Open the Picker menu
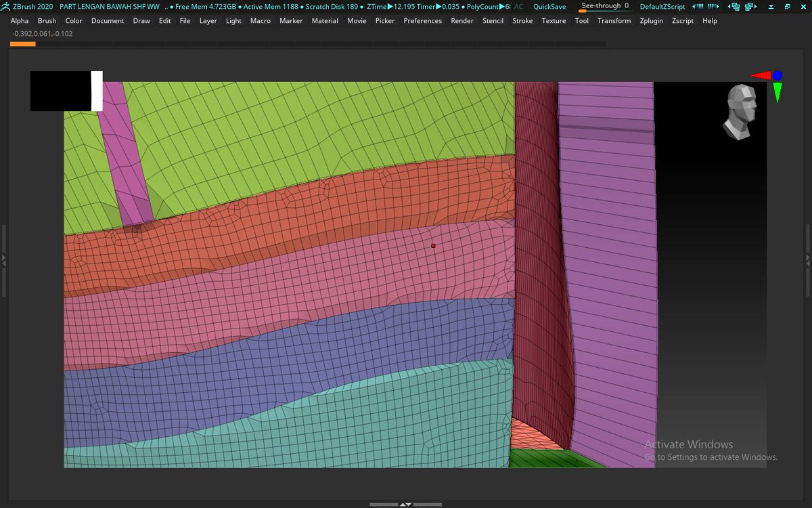The height and width of the screenshot is (508, 812). point(385,21)
